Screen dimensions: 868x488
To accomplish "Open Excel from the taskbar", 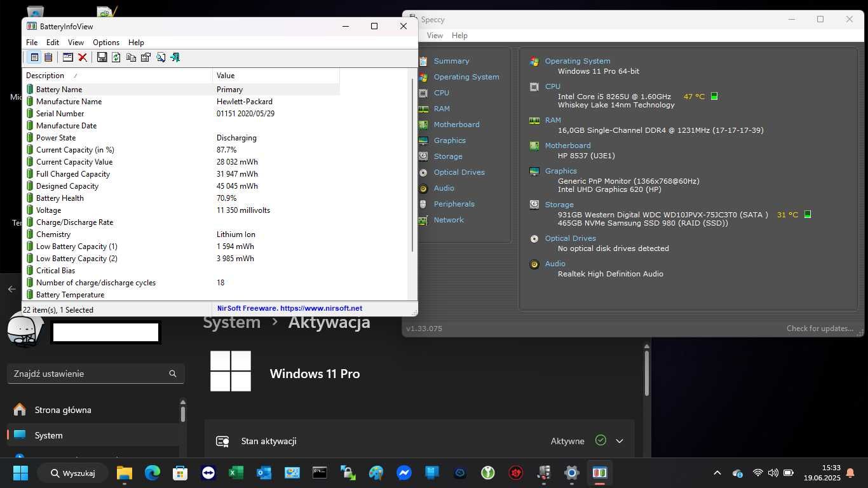I will pos(236,473).
